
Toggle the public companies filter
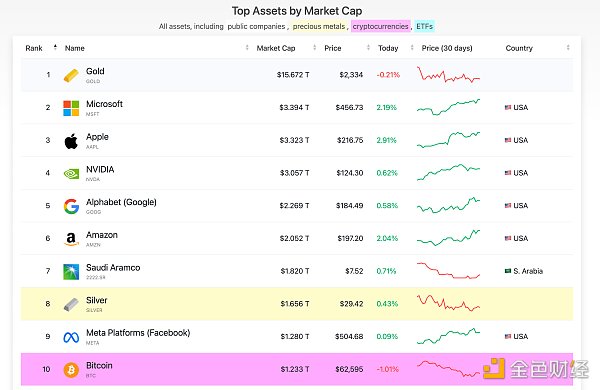(x=256, y=26)
